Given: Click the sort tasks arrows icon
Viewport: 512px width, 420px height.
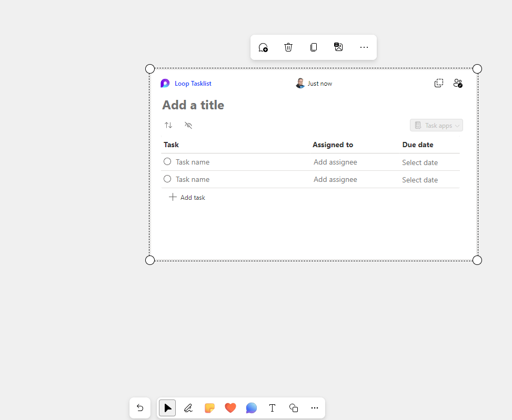Looking at the screenshot, I should [168, 125].
